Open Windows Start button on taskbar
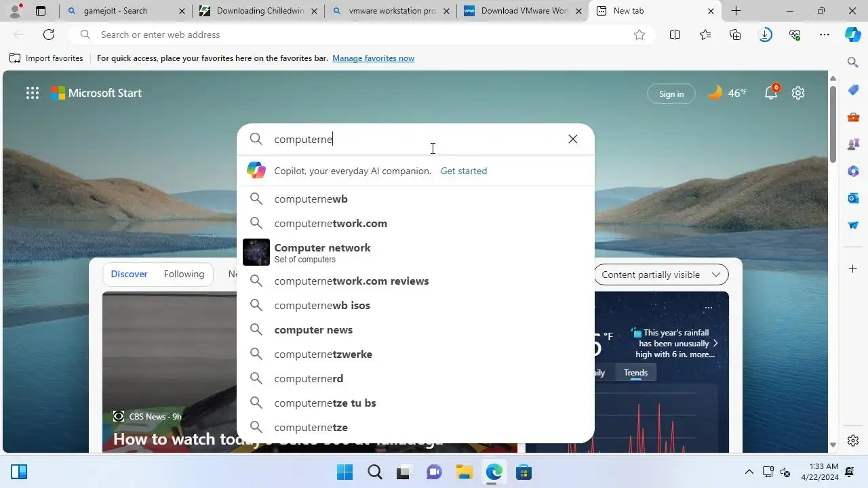The height and width of the screenshot is (488, 868). (344, 472)
